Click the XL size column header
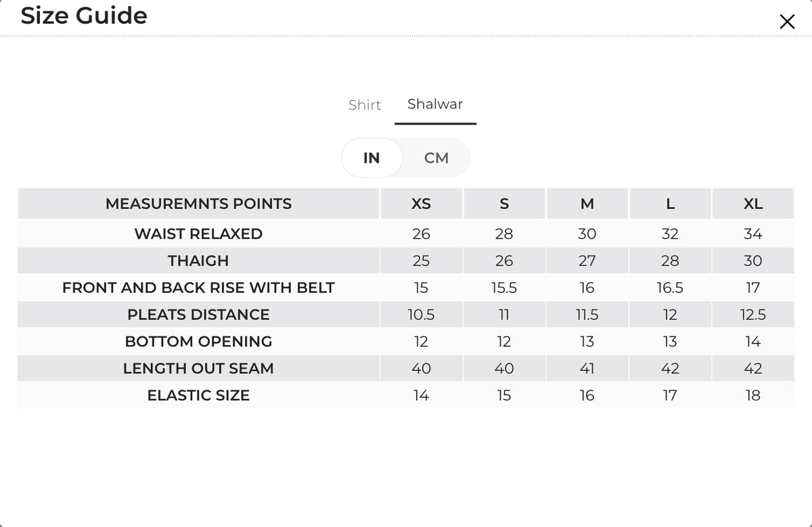The image size is (812, 527). tap(753, 204)
